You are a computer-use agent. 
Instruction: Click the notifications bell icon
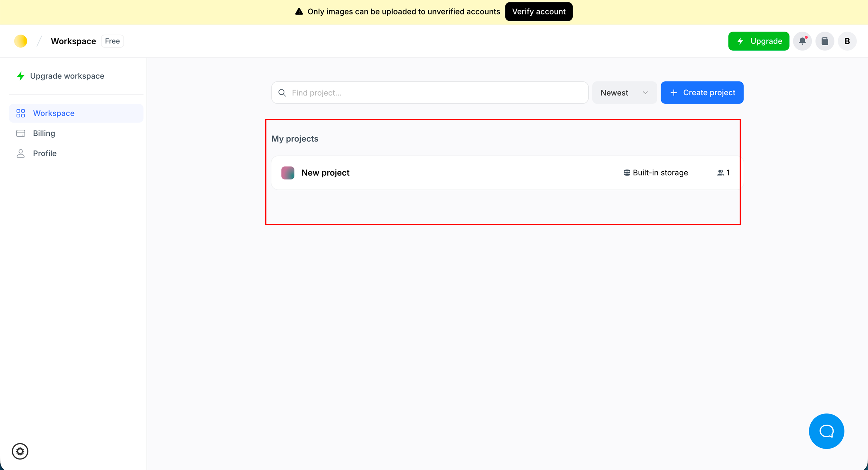click(x=802, y=41)
